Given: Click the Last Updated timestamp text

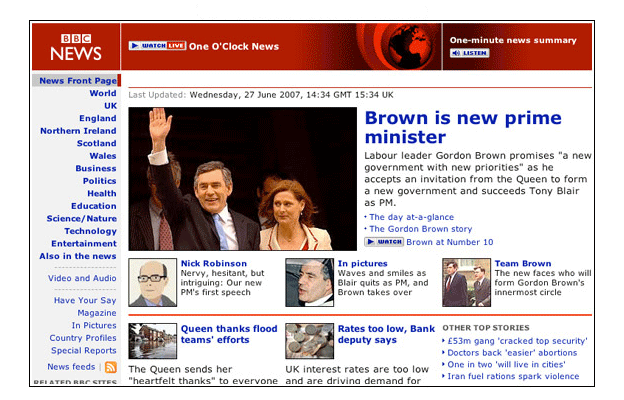Looking at the screenshot, I should 261,95.
